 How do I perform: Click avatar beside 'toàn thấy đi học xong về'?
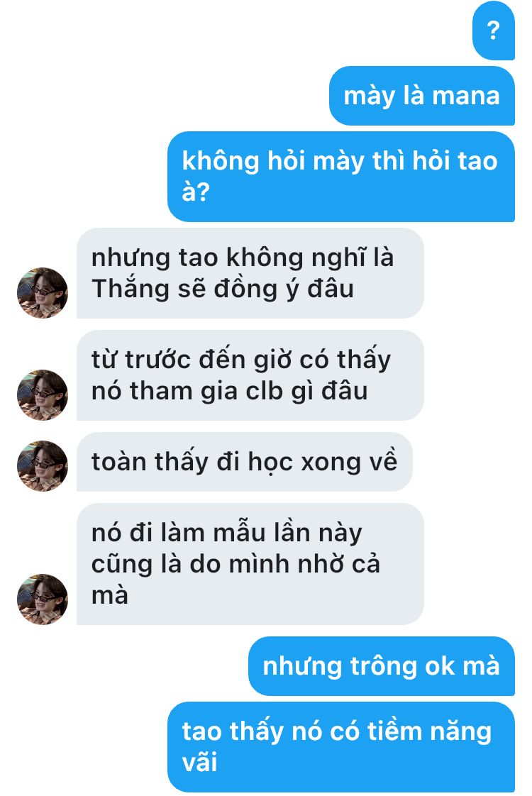tap(43, 466)
